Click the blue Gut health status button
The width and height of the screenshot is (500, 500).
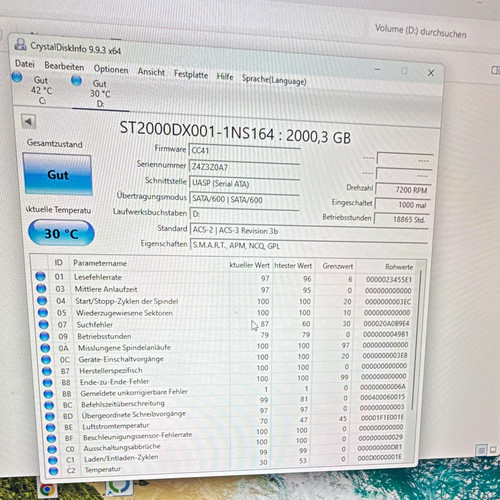tap(58, 174)
